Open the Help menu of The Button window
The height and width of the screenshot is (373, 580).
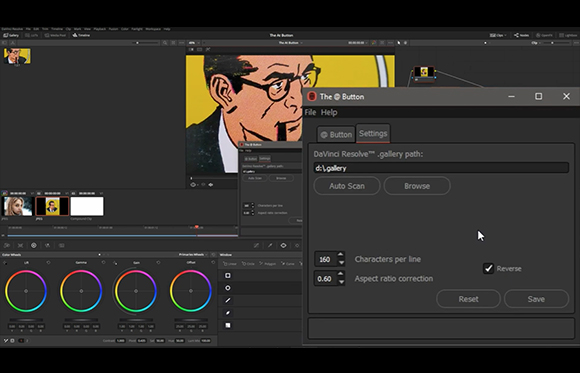(x=329, y=112)
